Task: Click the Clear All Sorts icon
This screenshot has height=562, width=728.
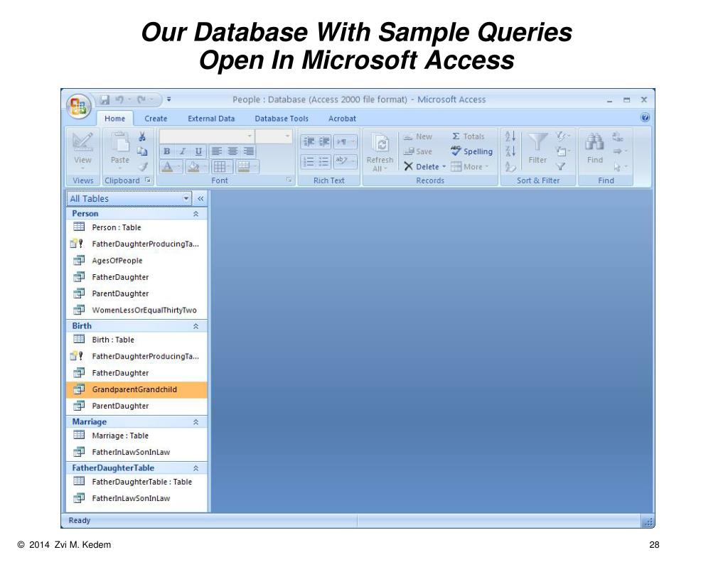Action: point(510,166)
